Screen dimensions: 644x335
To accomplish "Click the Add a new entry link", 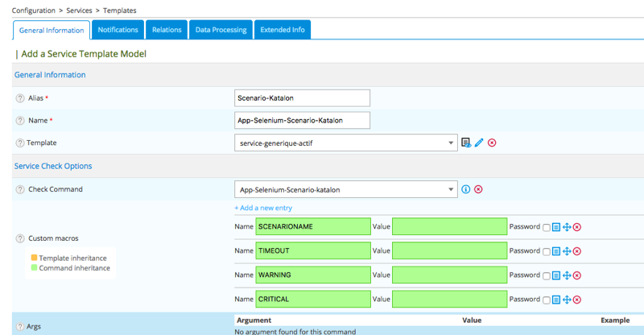I will [x=265, y=208].
